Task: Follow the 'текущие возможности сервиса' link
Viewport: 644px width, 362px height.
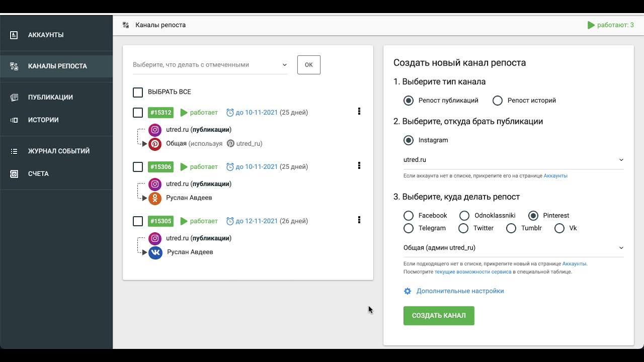Action: [472, 272]
